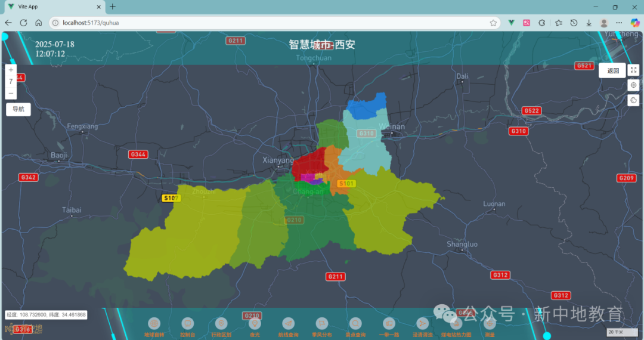Open the map theme palette icon
644x340 pixels.
pyautogui.click(x=633, y=100)
